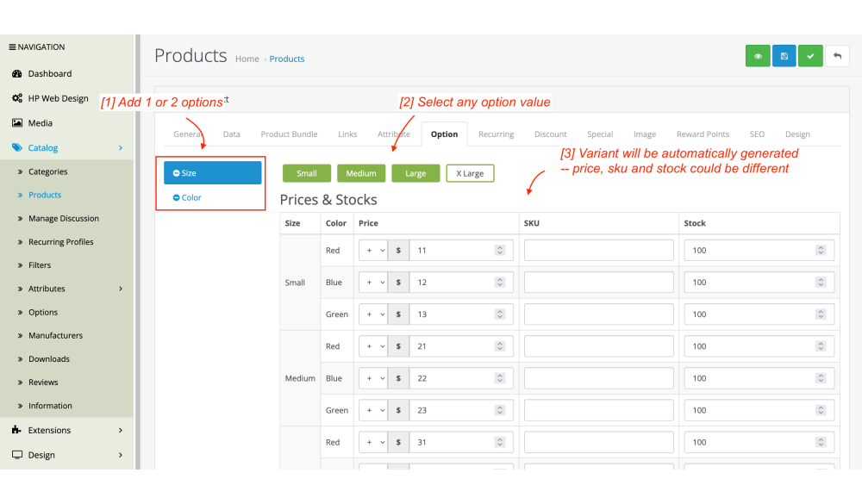Switch to the Discount tab
The height and width of the screenshot is (504, 862).
pos(550,134)
